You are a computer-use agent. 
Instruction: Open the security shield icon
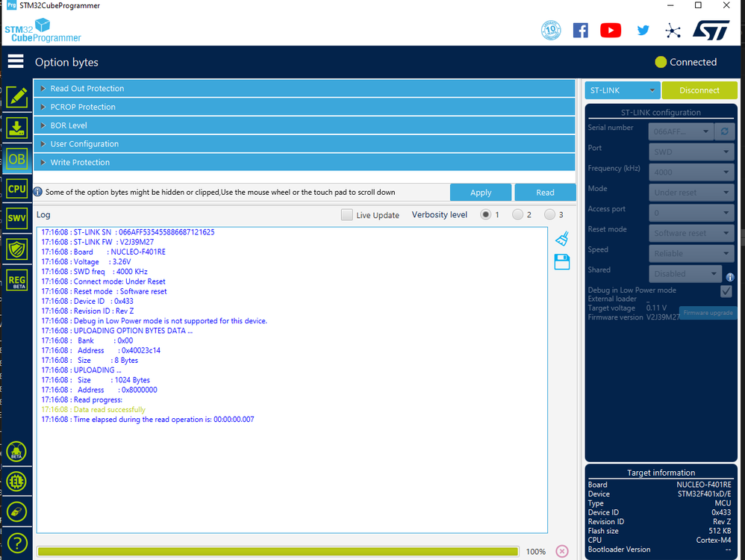point(17,249)
